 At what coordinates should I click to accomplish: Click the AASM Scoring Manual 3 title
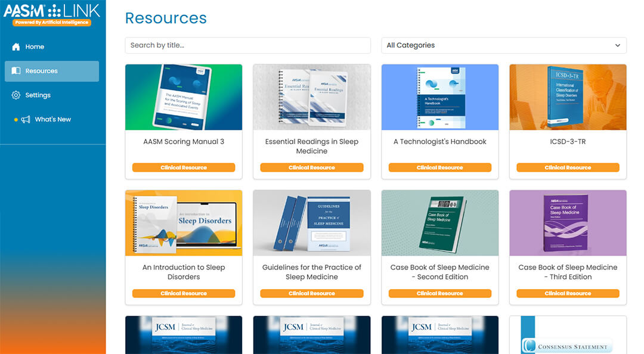tap(184, 142)
